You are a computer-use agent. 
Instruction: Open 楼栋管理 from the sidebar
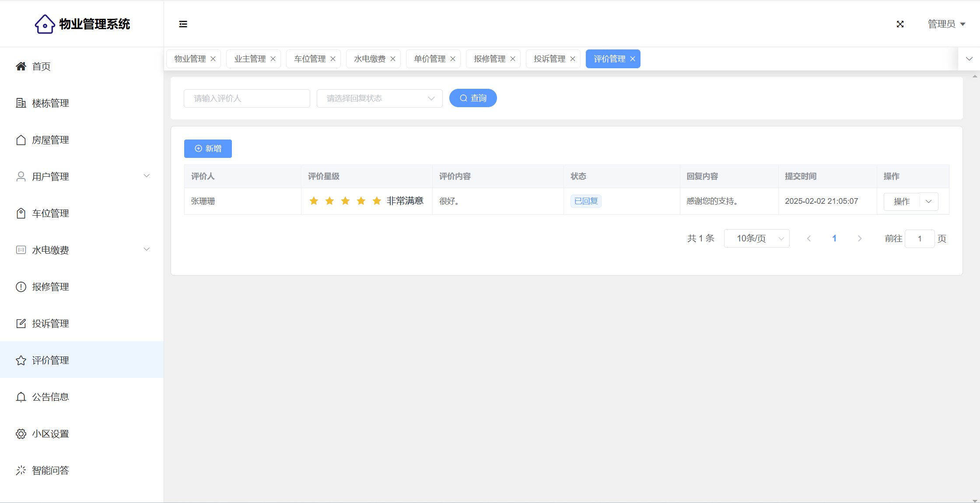(x=50, y=103)
